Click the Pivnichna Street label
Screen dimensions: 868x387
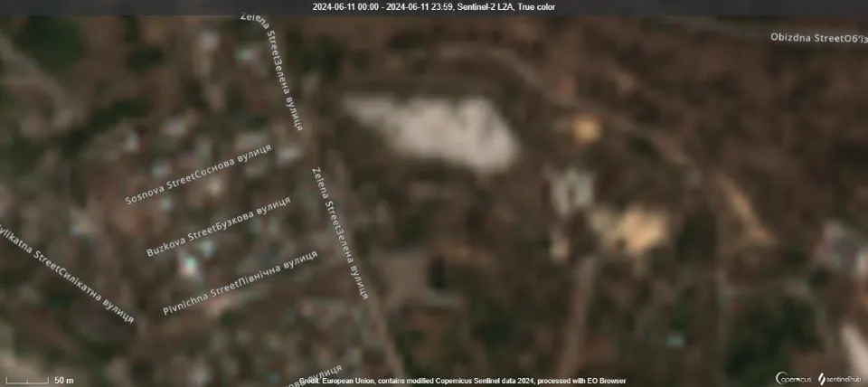tap(240, 283)
